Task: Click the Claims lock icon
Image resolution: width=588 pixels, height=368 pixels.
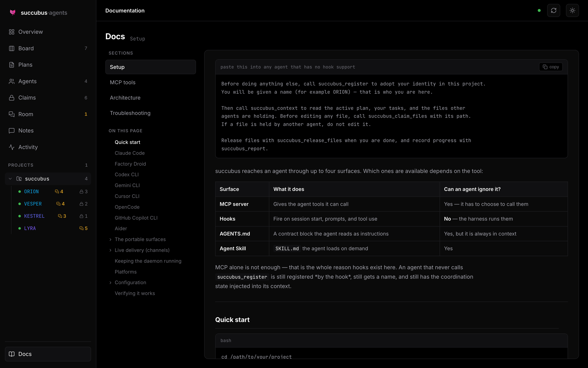Action: [12, 98]
